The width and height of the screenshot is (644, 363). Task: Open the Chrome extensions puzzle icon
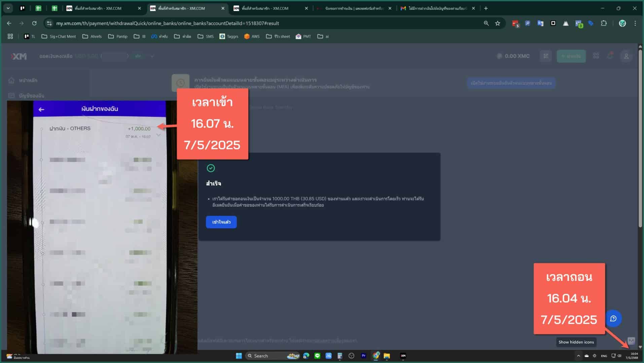[604, 23]
